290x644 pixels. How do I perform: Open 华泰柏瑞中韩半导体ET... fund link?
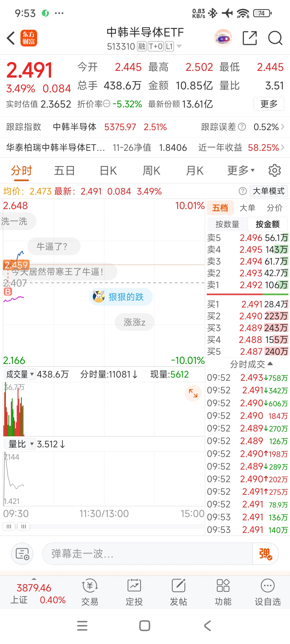(x=56, y=147)
